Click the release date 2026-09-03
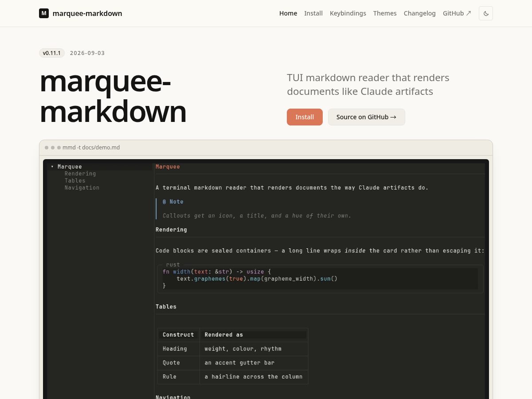This screenshot has height=399, width=532. click(87, 53)
